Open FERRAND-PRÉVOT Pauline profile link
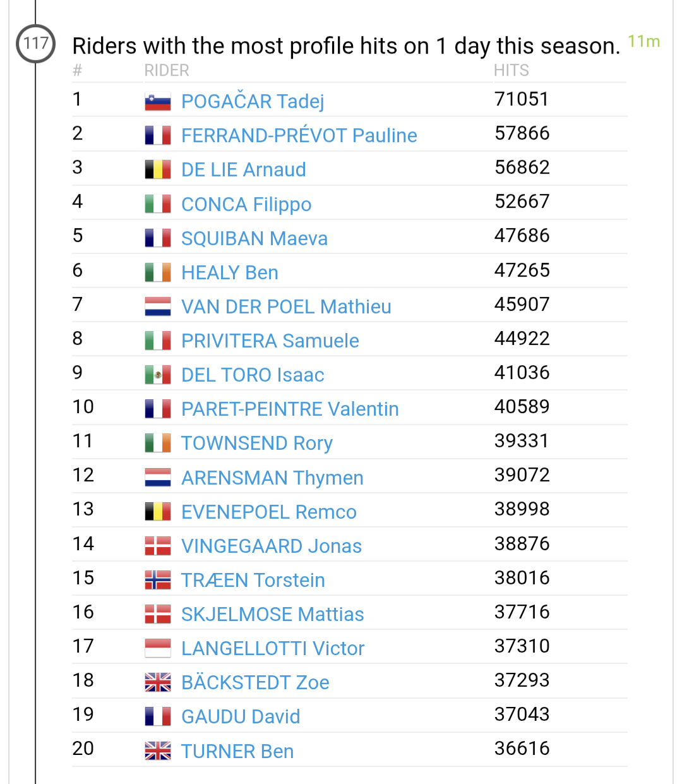Image resolution: width=682 pixels, height=784 pixels. (299, 135)
